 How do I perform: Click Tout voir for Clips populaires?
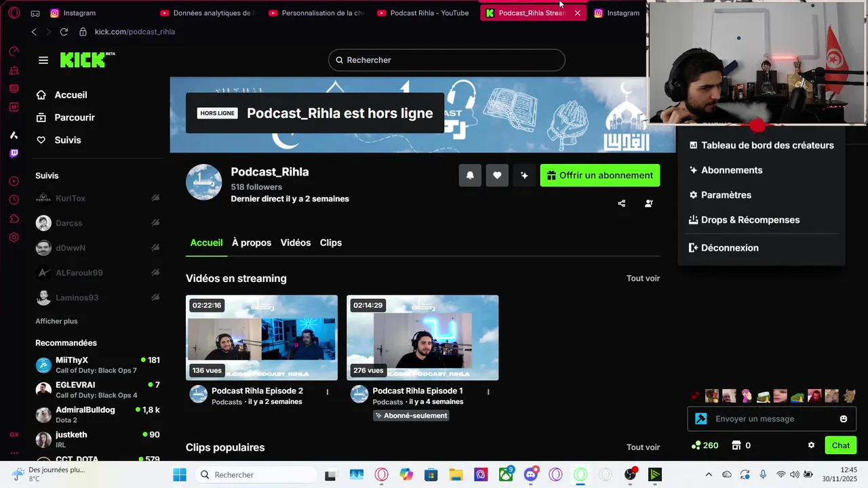tap(643, 447)
